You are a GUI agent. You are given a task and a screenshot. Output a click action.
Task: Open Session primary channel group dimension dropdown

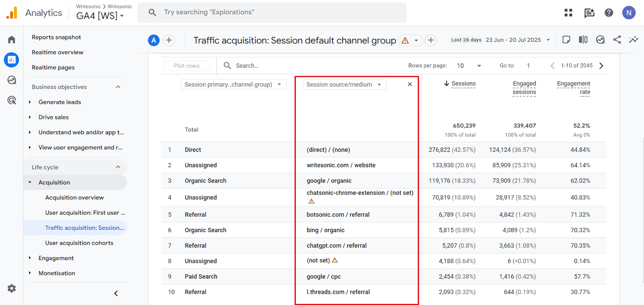(x=233, y=84)
